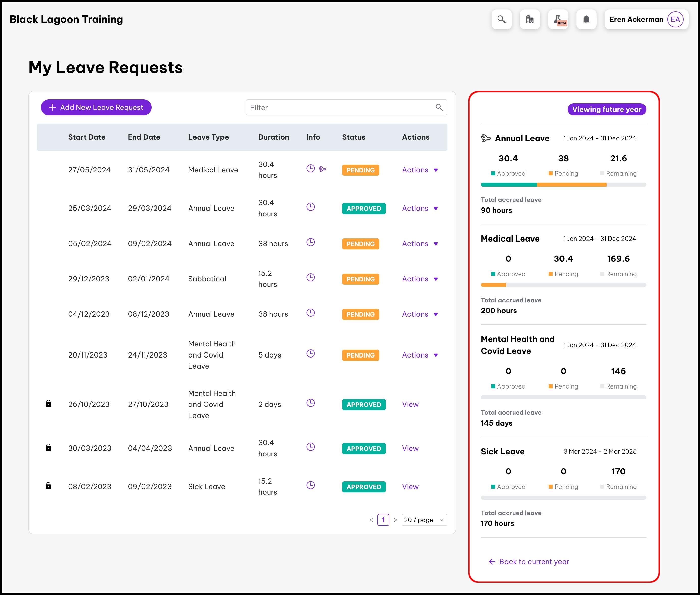Click magnifier icon inside Filter box
The image size is (700, 595).
click(x=439, y=107)
